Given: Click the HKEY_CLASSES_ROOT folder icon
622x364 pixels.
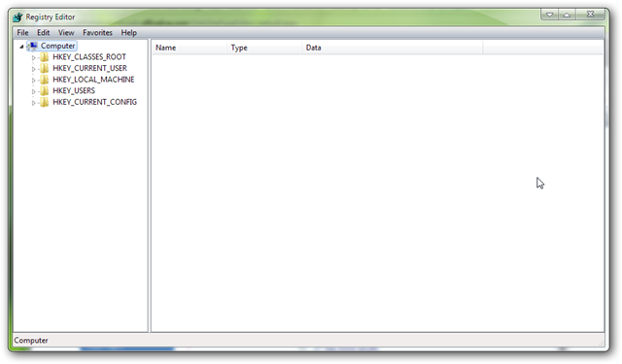Looking at the screenshot, I should (45, 57).
